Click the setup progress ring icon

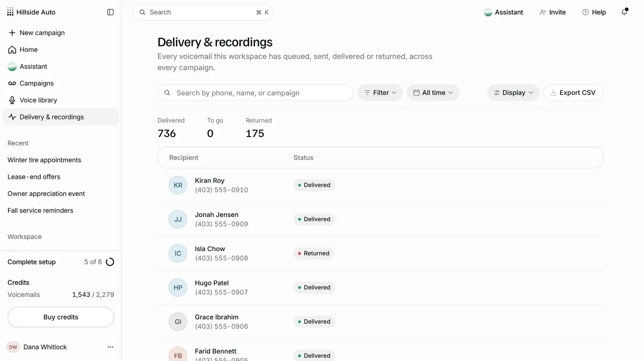coord(110,262)
